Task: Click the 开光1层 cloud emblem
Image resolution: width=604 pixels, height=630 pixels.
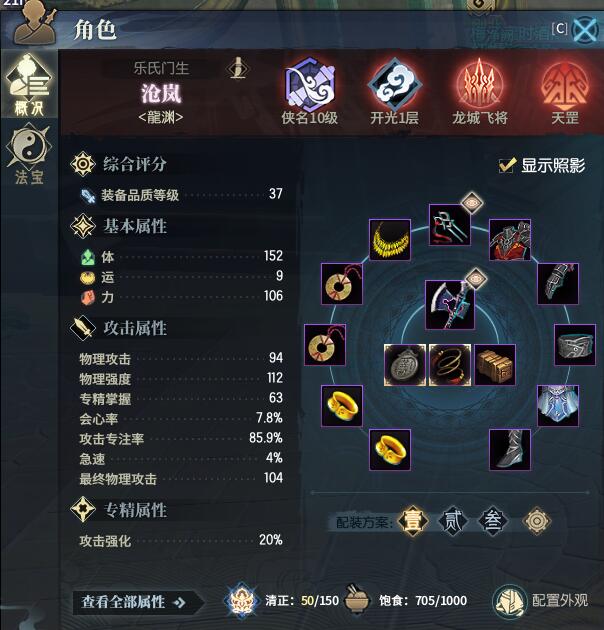Action: [x=395, y=85]
